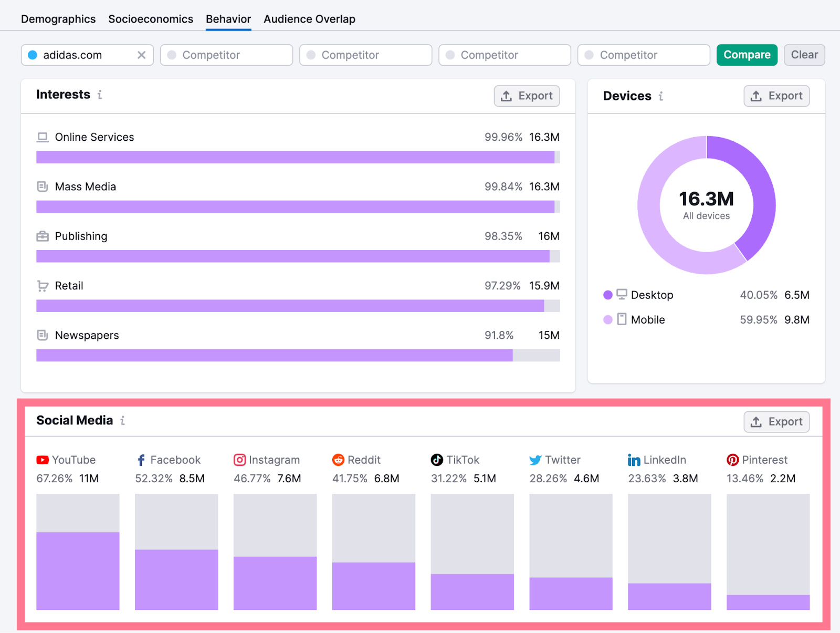The image size is (840, 633).
Task: Click the Pinterest icon
Action: 732,460
